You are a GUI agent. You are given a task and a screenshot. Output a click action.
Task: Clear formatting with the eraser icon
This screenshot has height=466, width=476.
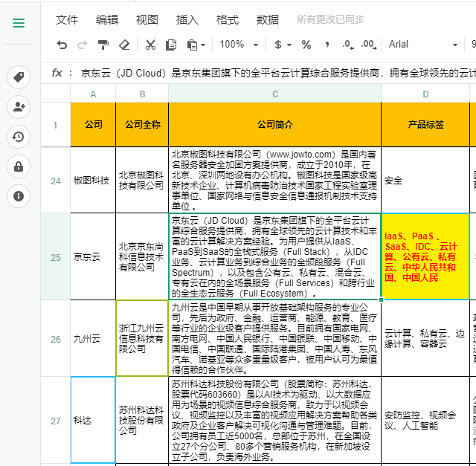click(124, 45)
